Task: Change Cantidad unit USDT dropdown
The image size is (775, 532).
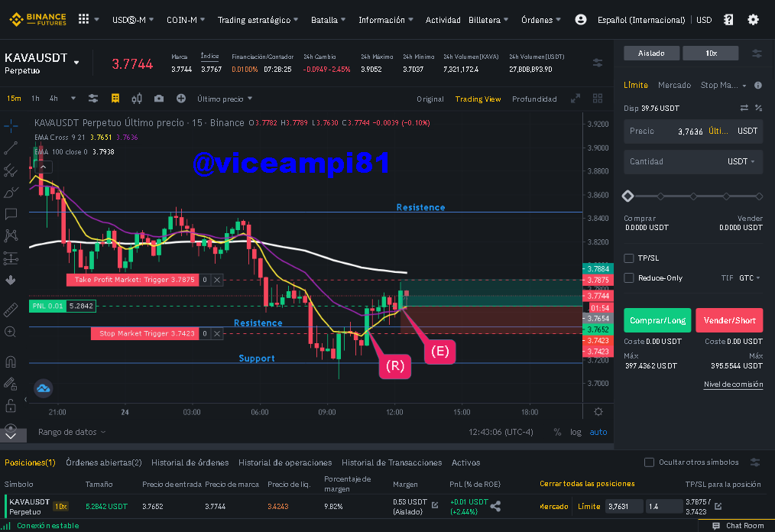Action: click(741, 162)
